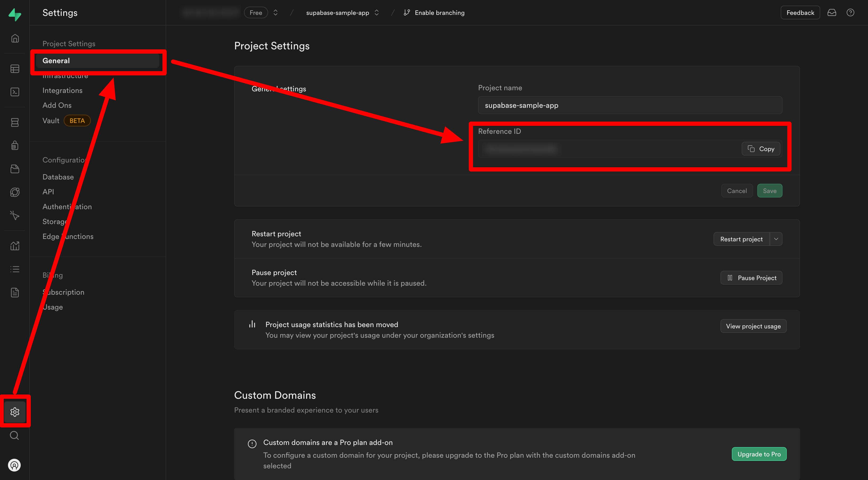Click View project usage button

753,326
